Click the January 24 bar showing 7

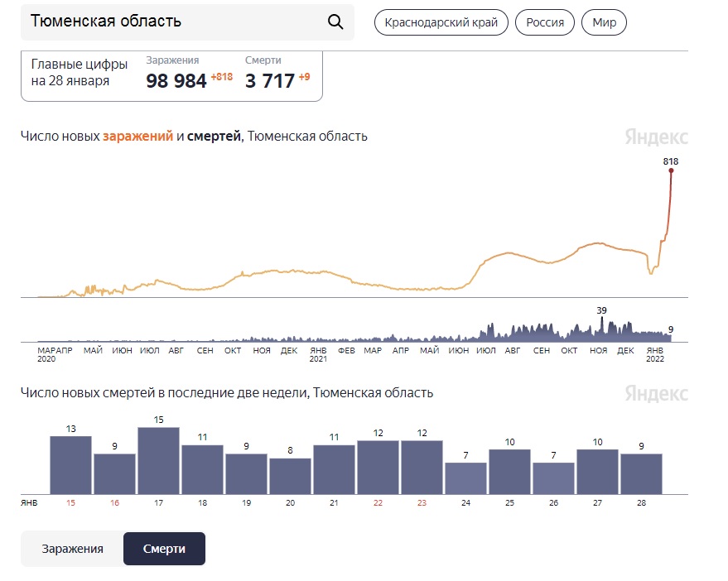[x=465, y=478]
